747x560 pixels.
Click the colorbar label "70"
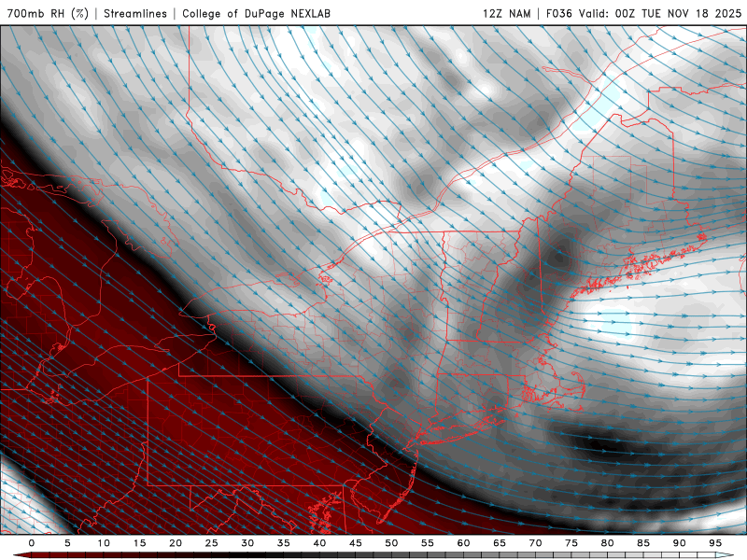click(x=535, y=543)
